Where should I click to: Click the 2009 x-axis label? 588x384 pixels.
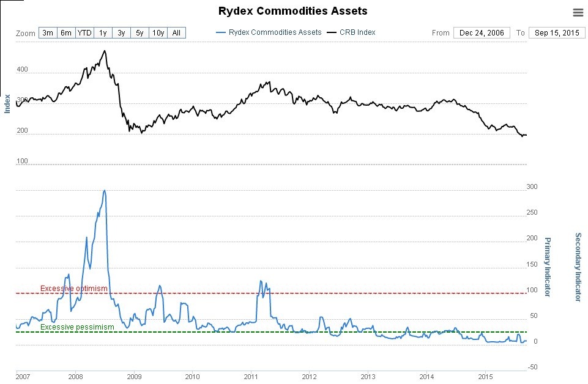[134, 377]
